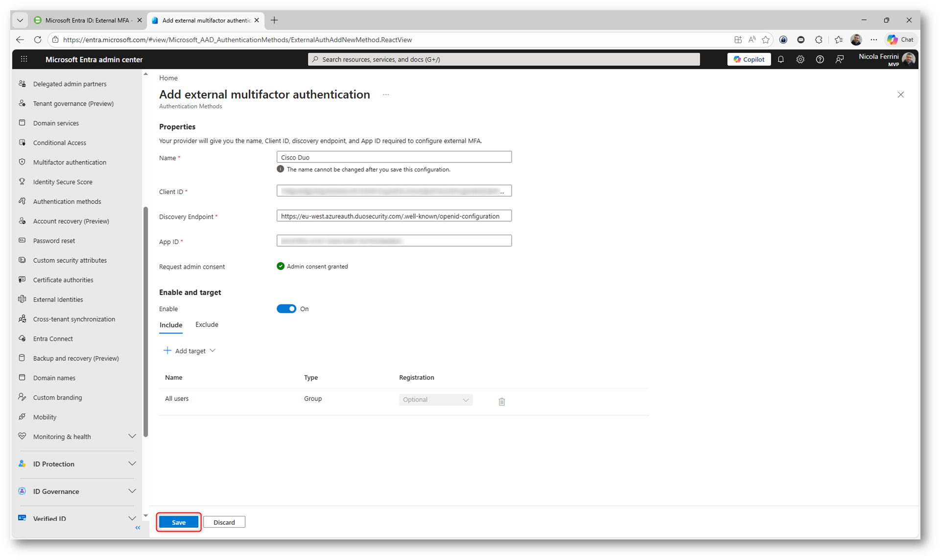Click the Save button
The width and height of the screenshot is (941, 560).
(x=179, y=522)
